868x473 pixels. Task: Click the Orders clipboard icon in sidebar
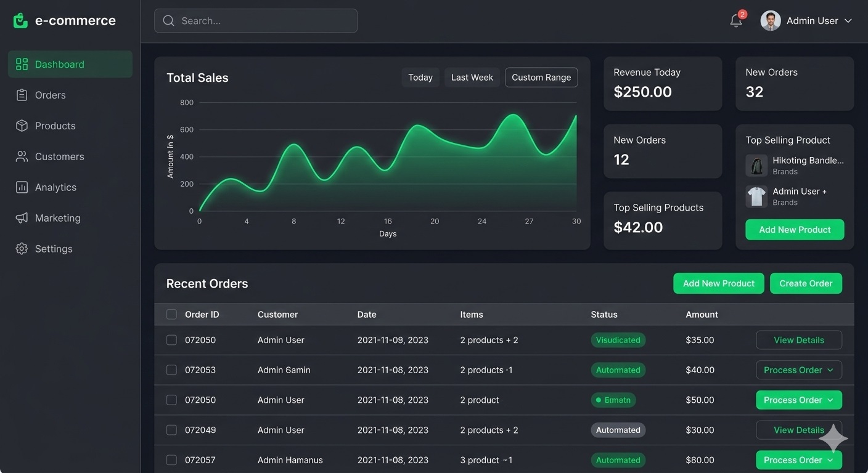[21, 95]
